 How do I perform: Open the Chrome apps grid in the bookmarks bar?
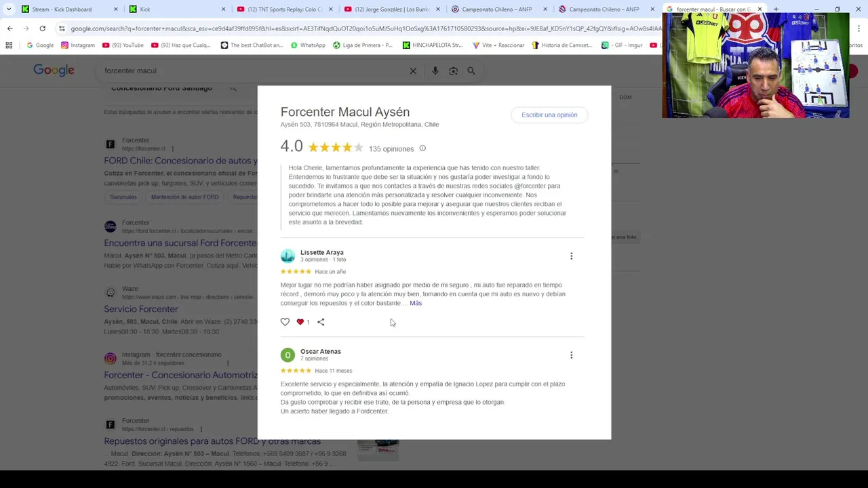(9, 45)
